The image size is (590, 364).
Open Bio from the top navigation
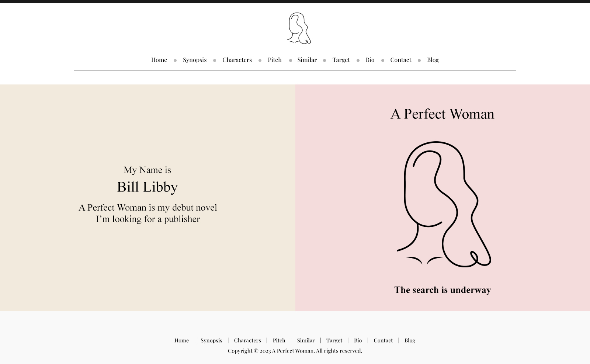[370, 60]
